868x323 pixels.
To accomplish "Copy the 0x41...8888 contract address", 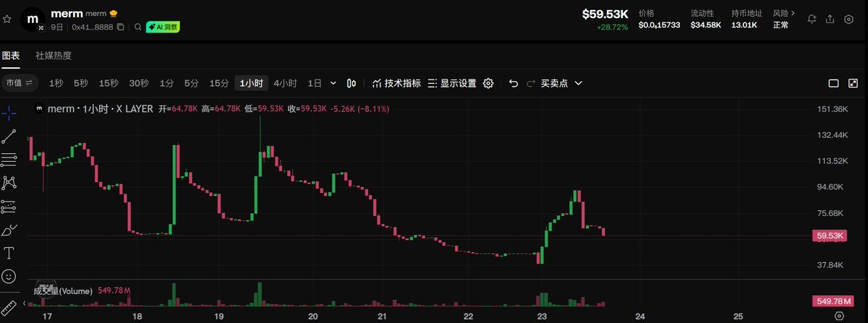I will pos(120,27).
